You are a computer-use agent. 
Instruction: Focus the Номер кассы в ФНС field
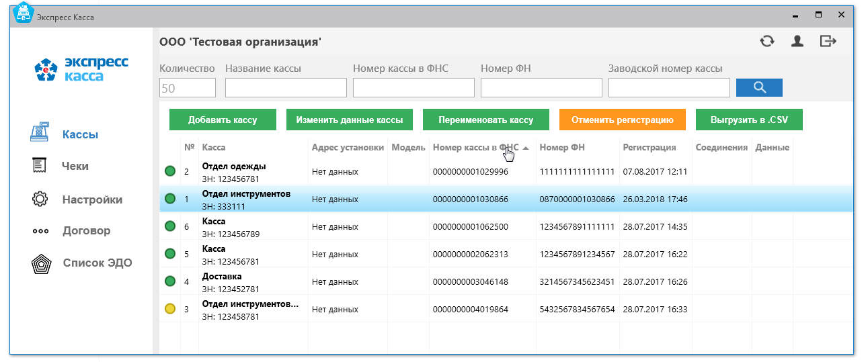[413, 88]
